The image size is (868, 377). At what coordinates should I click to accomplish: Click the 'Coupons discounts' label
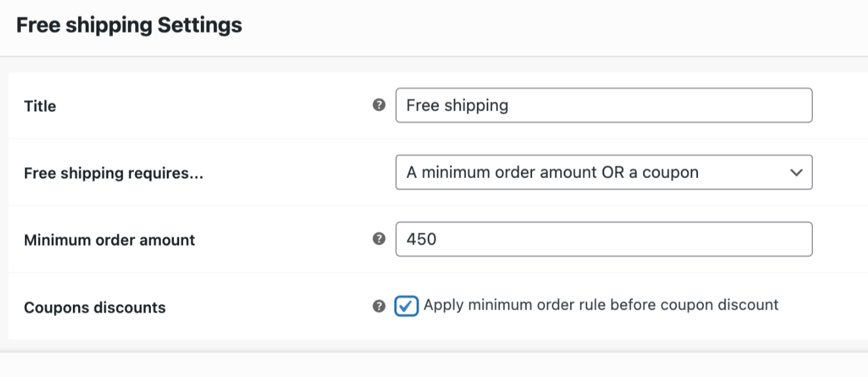pos(94,307)
